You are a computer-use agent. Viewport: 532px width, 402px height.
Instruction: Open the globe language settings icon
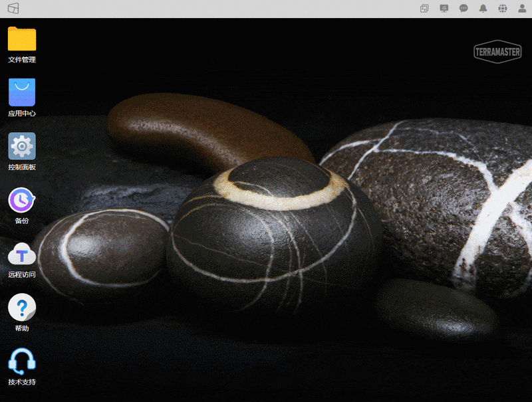point(503,9)
